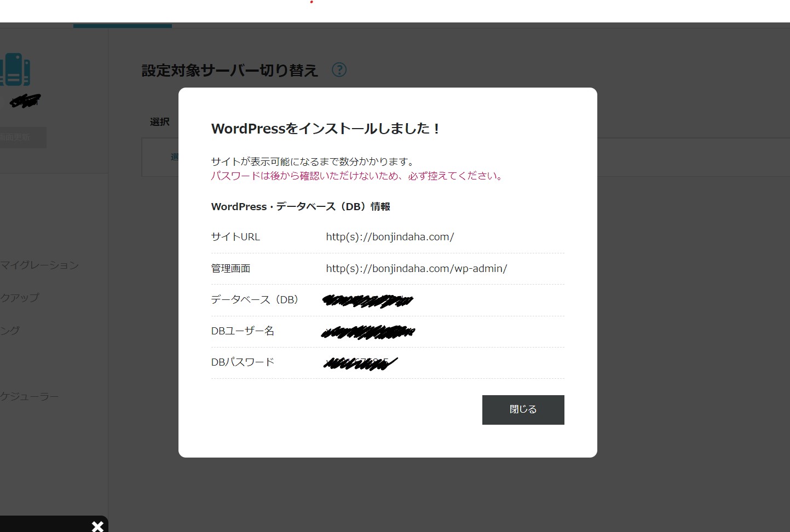Click the admin URL ending in wp-admin/

[x=417, y=269]
